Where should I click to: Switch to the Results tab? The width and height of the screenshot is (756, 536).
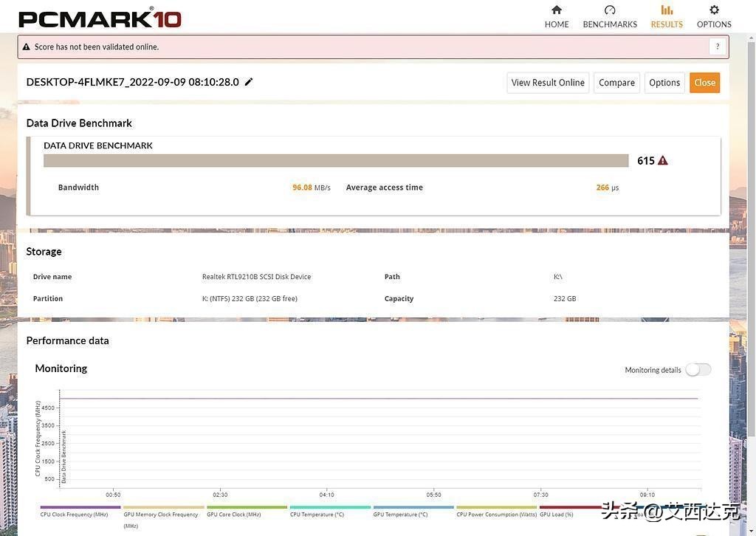(666, 24)
